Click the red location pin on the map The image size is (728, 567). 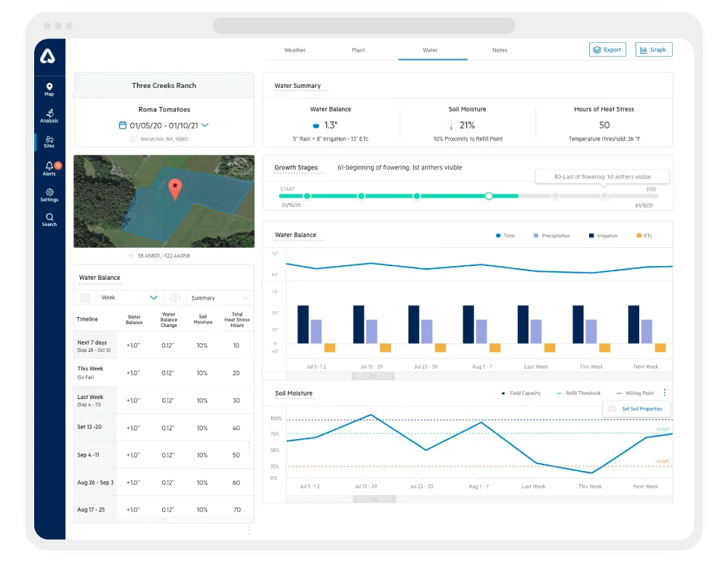click(x=175, y=189)
